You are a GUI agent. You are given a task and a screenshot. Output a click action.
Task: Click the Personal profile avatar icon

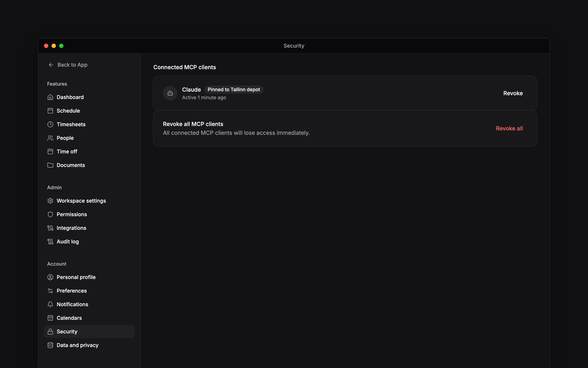50,277
